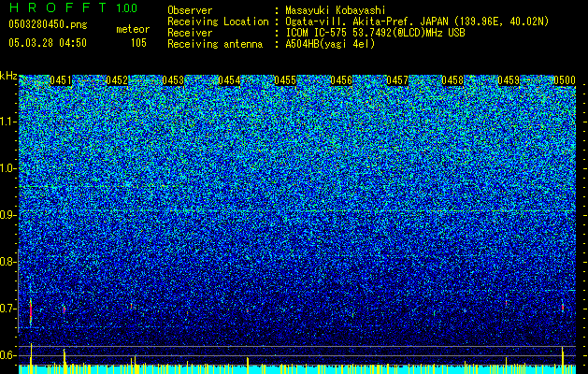
Task: Click the 0453 time marker
Action: (x=173, y=80)
